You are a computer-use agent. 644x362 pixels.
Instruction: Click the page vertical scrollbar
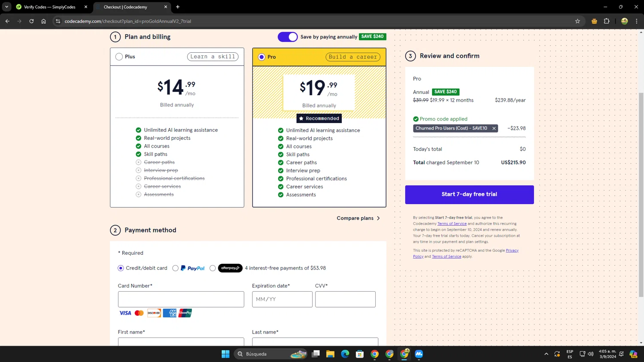click(641, 194)
